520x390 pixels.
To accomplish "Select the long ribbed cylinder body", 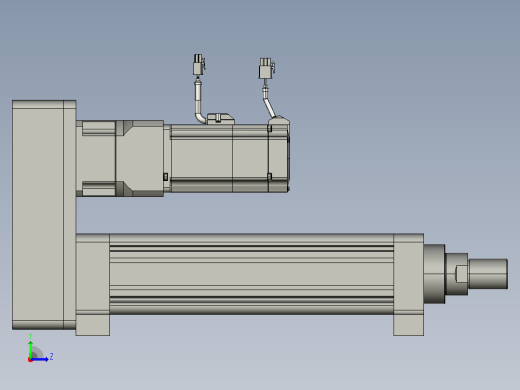I will point(251,274).
